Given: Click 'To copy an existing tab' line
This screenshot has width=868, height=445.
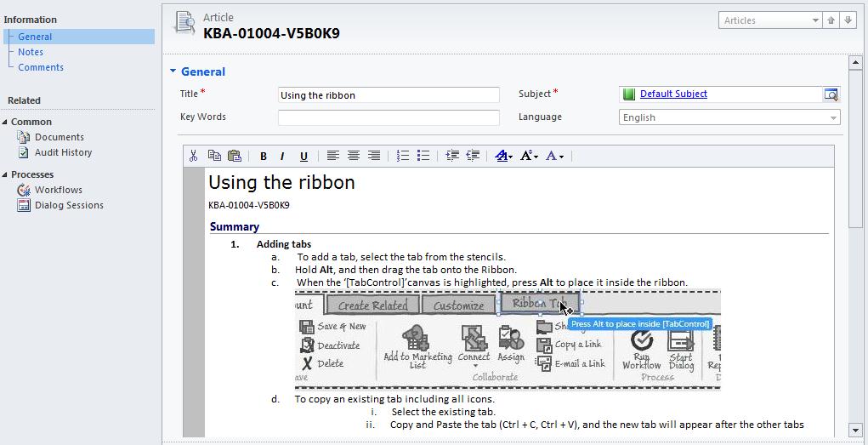Looking at the screenshot, I should [394, 399].
